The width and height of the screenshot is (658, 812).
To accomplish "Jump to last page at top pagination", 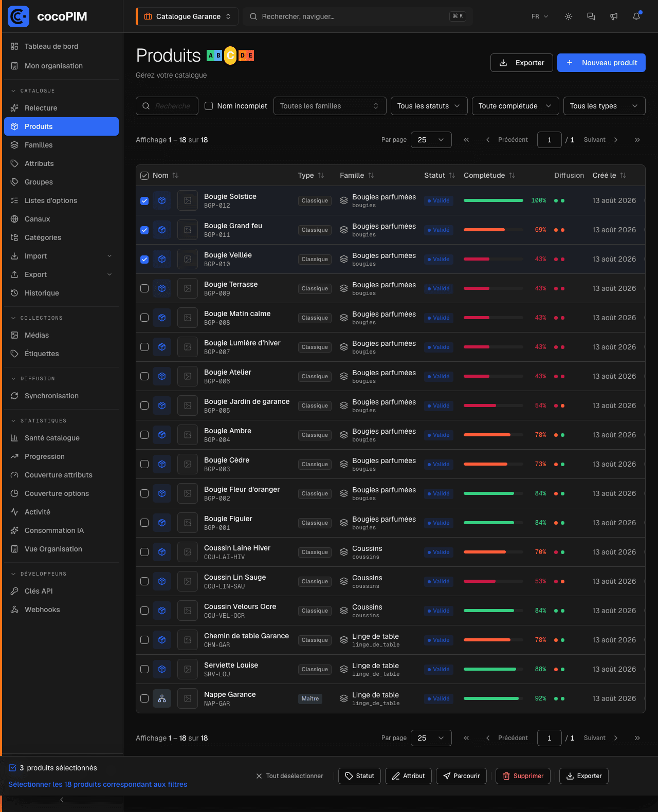I will (x=637, y=140).
